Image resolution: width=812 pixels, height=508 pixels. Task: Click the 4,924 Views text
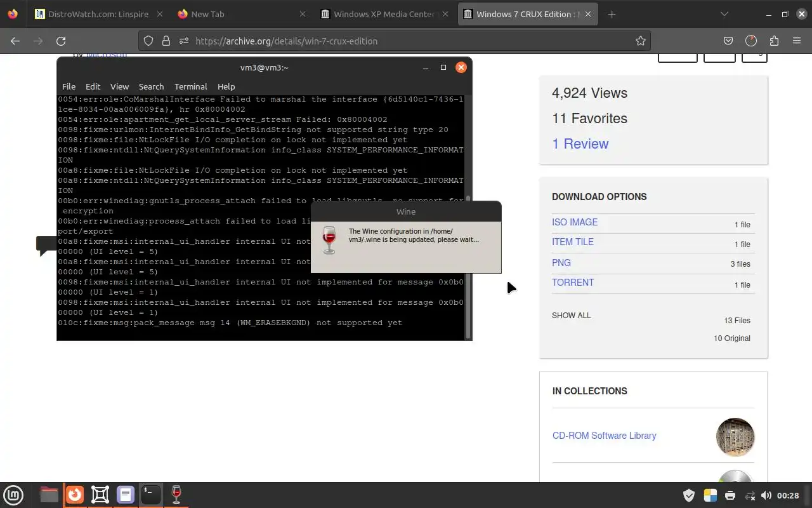[589, 93]
